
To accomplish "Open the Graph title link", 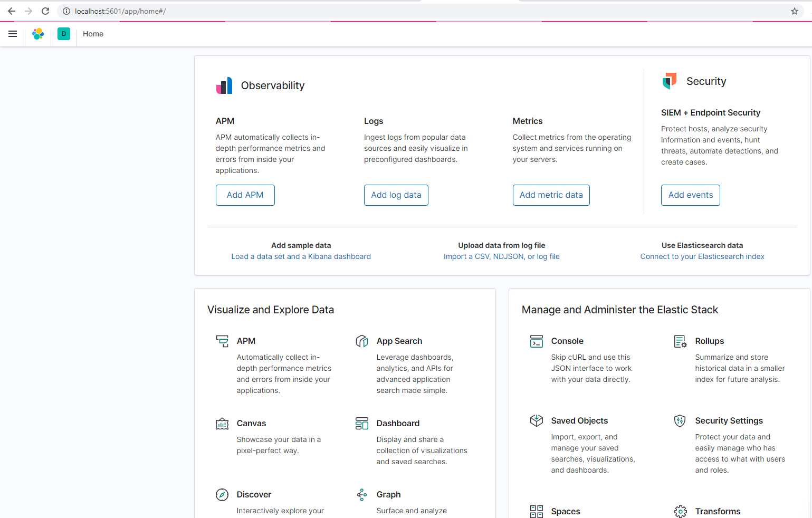I will coord(388,495).
